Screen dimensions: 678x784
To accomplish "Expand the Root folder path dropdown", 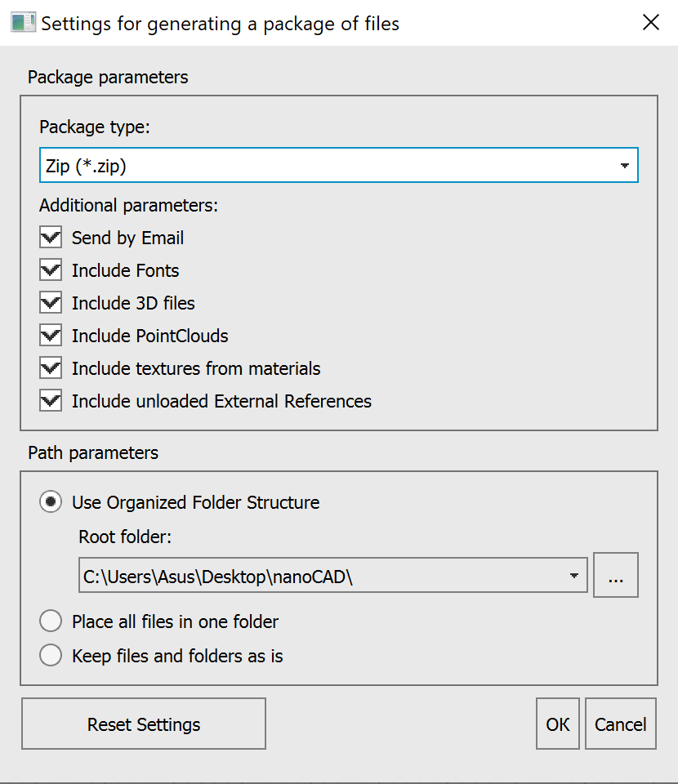I will pos(574,576).
